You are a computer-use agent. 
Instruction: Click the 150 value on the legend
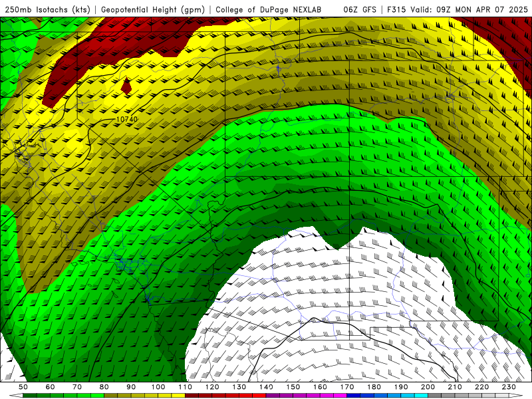pos(293,387)
